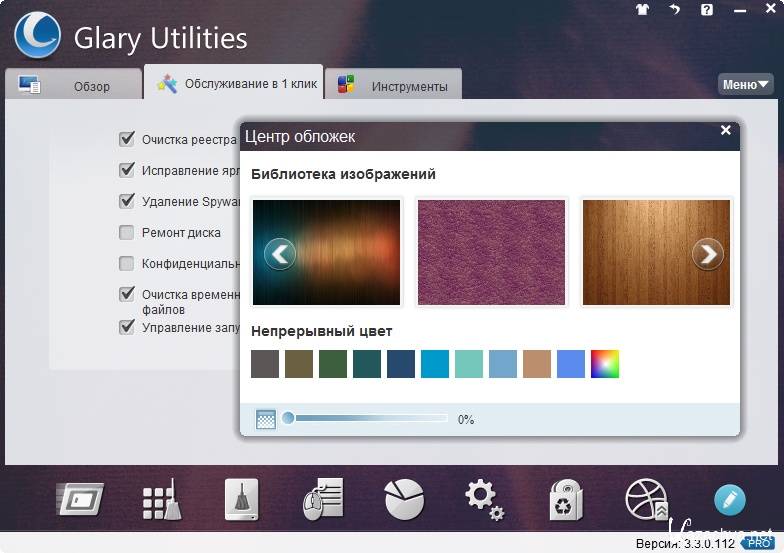Click the blue pencil edit icon in dock

[729, 499]
